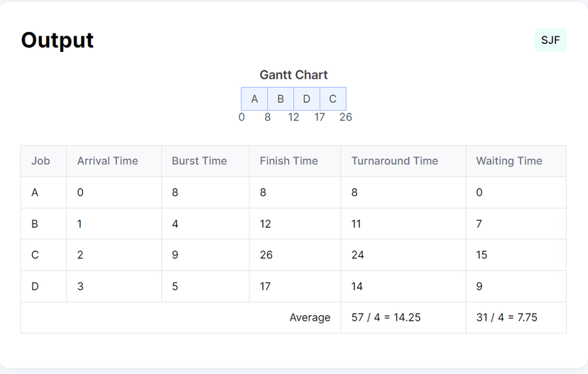
Task: Click Job C's finish time of 26
Action: (x=266, y=255)
